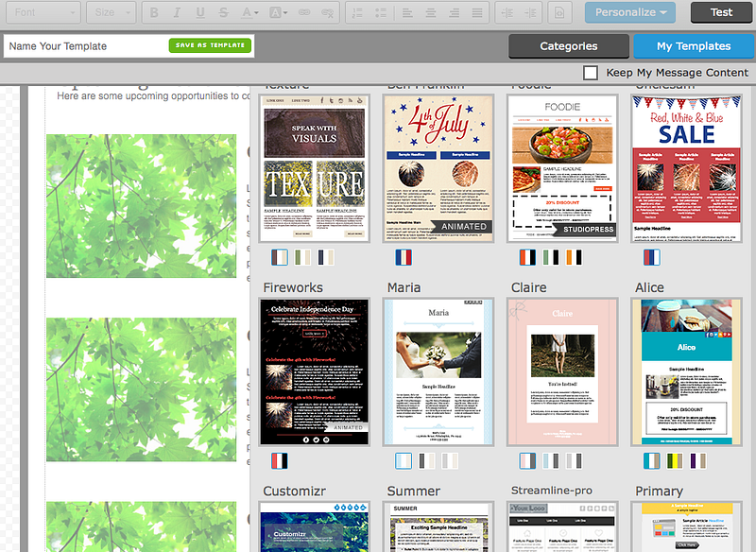Pick first color scheme under Texture template
The image size is (756, 552).
point(280,257)
